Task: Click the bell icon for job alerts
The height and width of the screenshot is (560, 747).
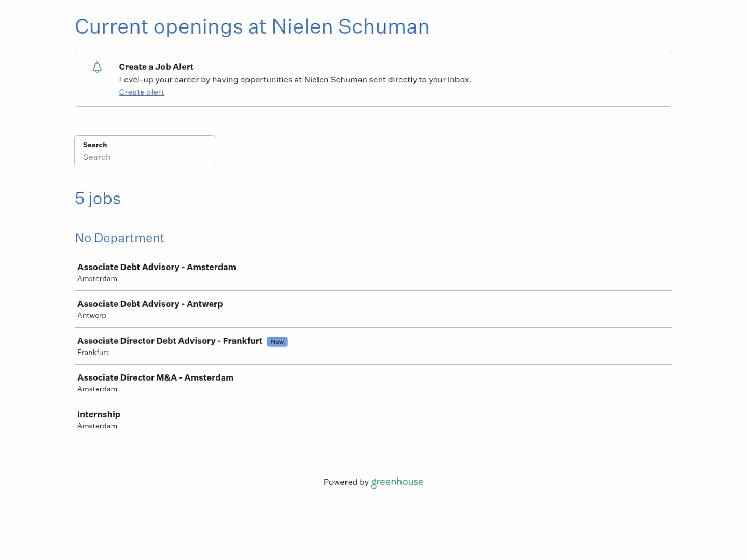Action: point(97,67)
